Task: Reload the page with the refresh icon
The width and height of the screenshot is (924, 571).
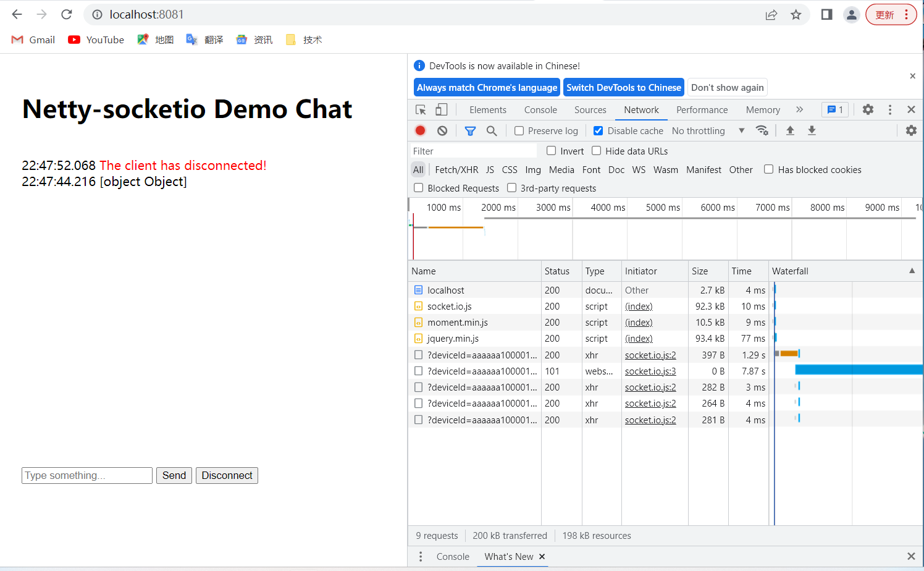Action: pos(67,14)
